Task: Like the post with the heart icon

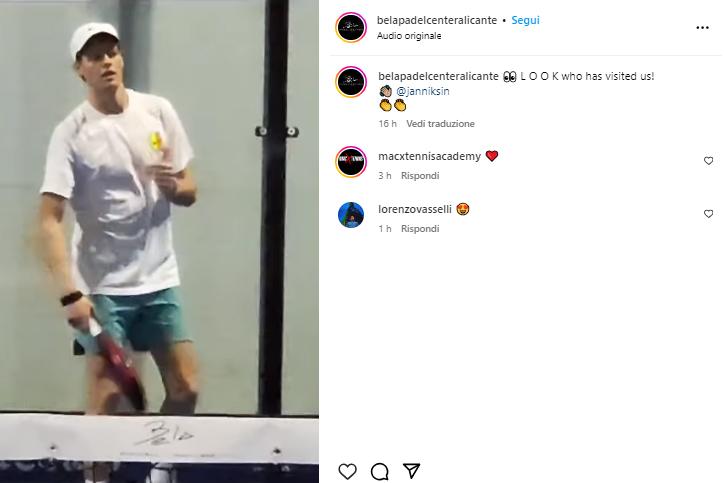Action: (x=347, y=471)
